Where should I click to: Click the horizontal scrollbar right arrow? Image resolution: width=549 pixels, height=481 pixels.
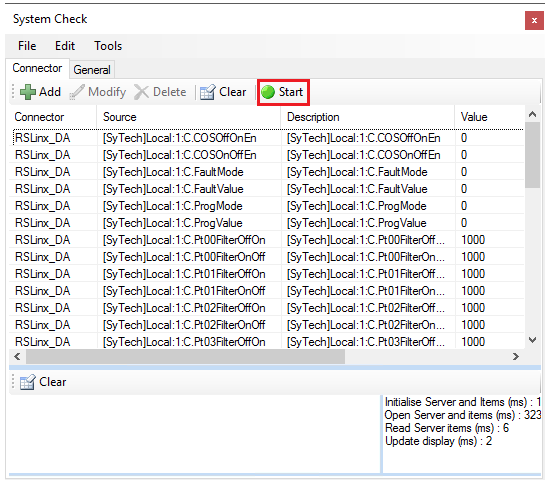[516, 357]
